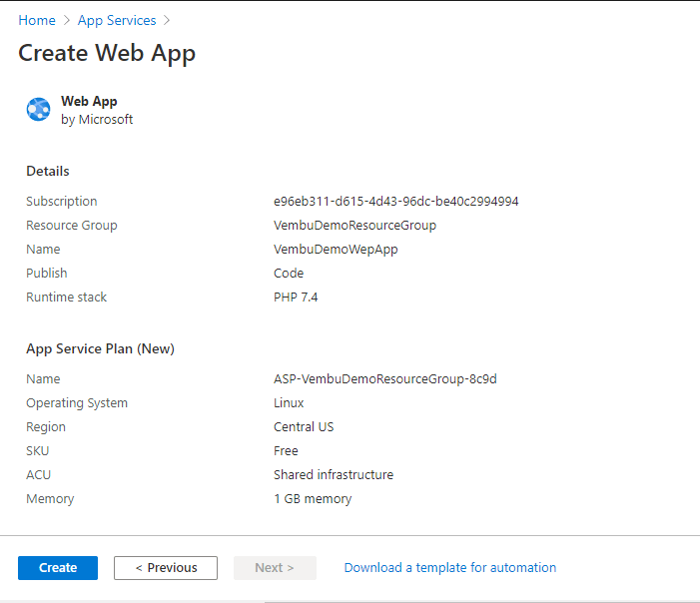Go back with the Previous button
The height and width of the screenshot is (603, 700).
coord(166,568)
